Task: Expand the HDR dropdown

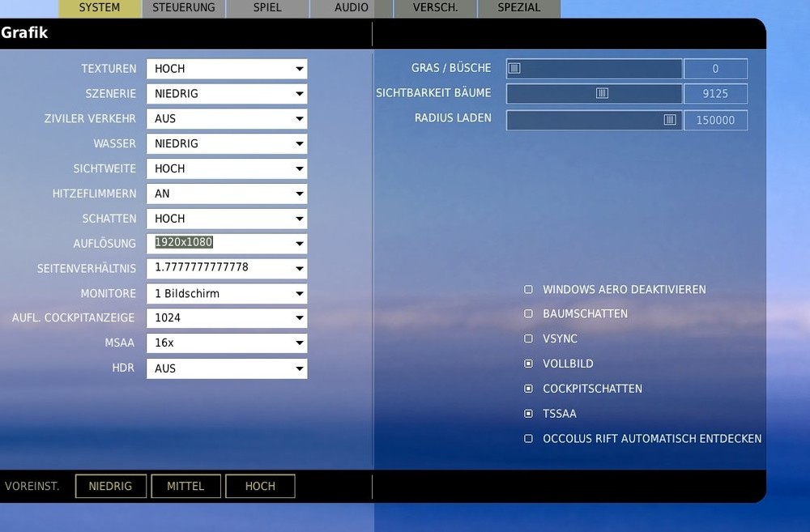Action: 227,368
